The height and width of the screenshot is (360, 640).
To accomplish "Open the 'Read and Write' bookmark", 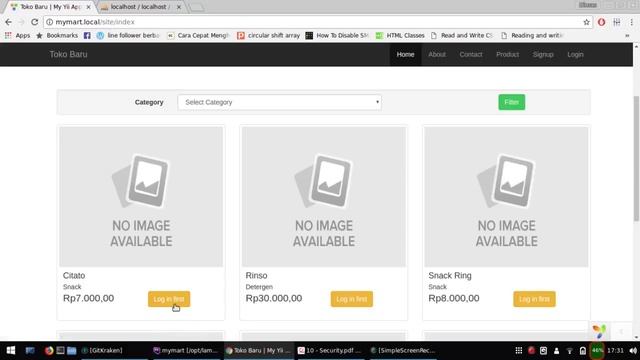I will click(x=462, y=36).
